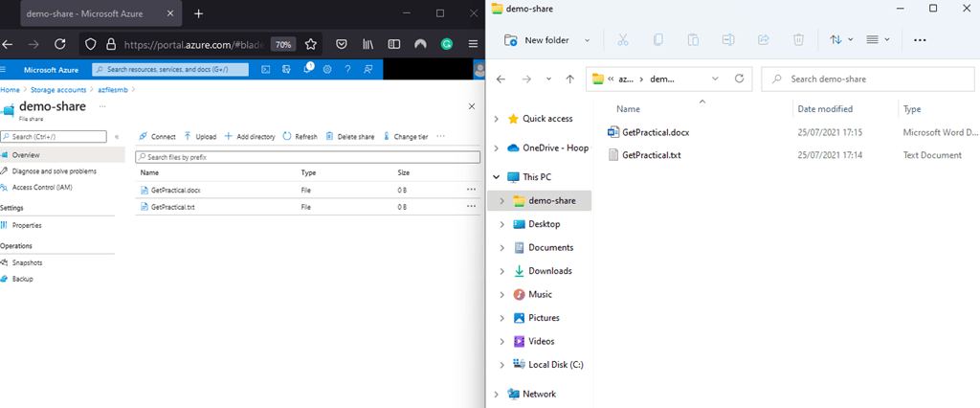Toggle Firefox sidebar icon
Viewport: 980px width, 408px height.
point(394,44)
